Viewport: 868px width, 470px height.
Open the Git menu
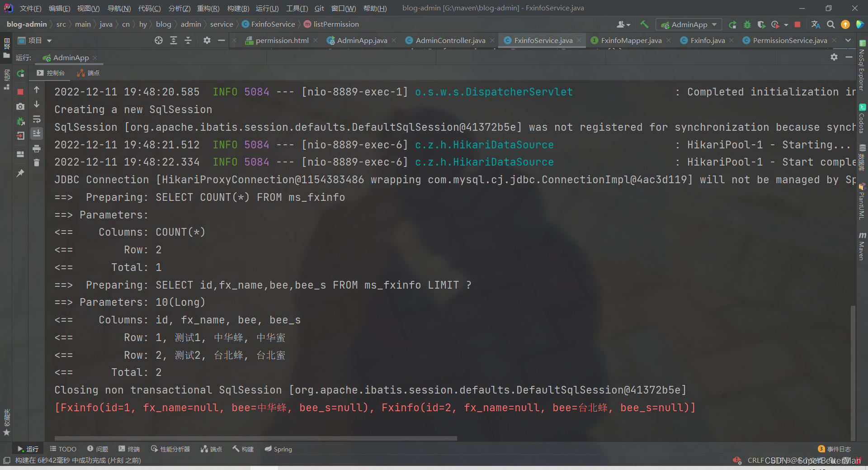click(x=319, y=8)
